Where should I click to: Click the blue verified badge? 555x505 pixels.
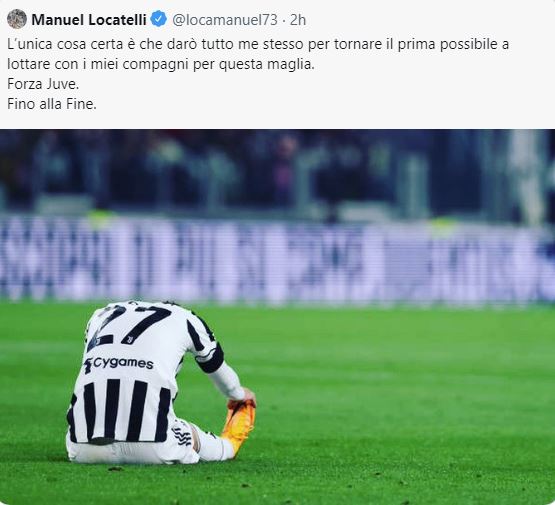(159, 19)
